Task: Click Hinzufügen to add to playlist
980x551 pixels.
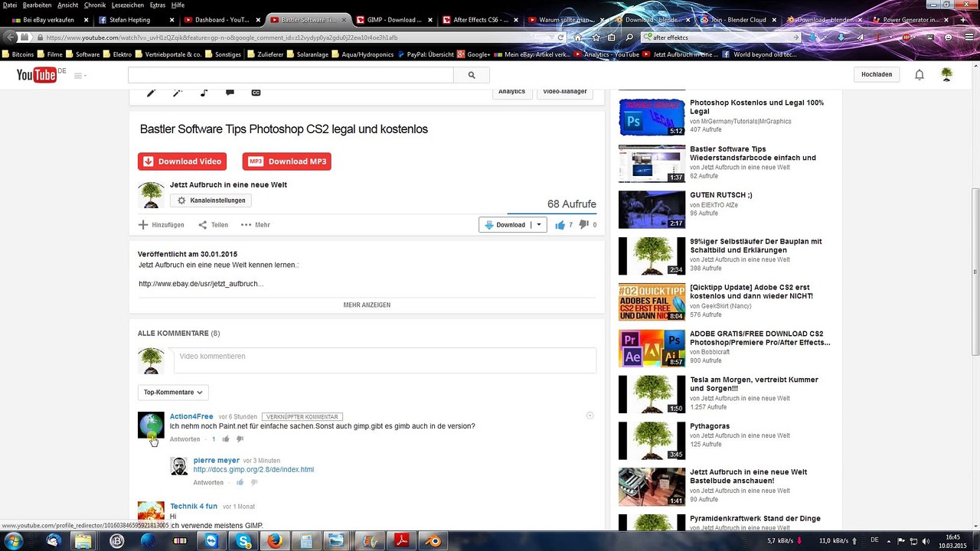Action: click(162, 225)
